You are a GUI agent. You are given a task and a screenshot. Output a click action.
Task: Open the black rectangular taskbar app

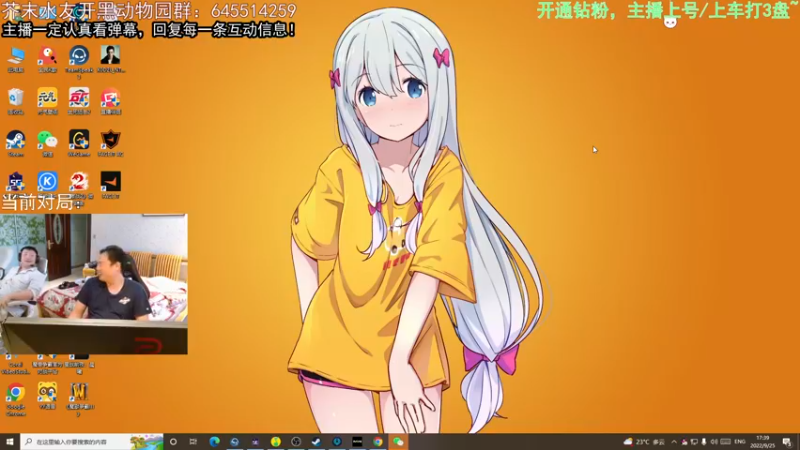click(357, 442)
